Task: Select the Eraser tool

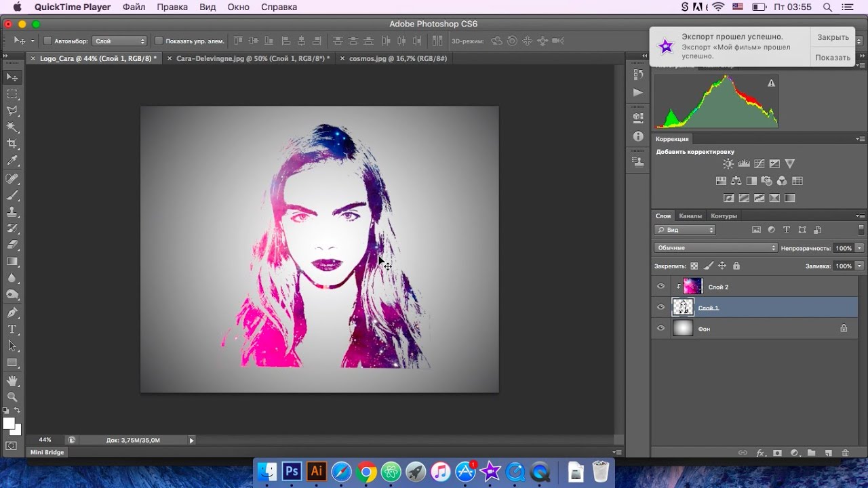Action: 12,245
